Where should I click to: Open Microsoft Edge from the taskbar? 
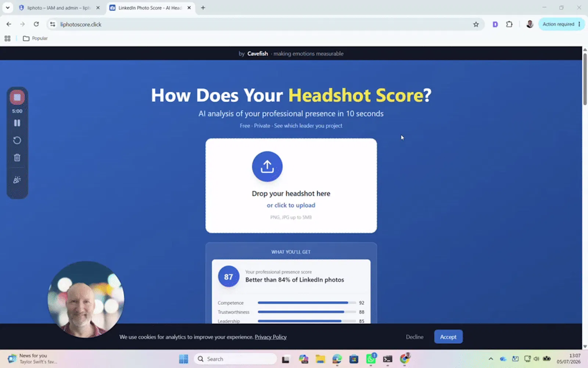tap(337, 359)
